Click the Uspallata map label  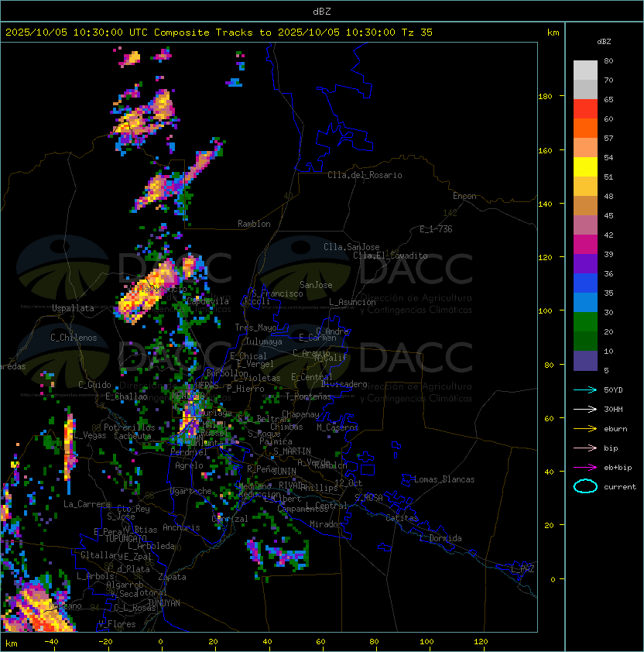point(73,308)
